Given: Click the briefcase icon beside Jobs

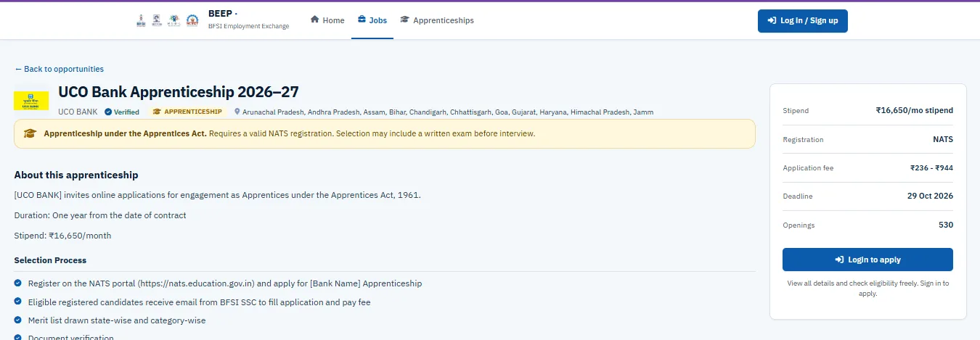Looking at the screenshot, I should click(x=362, y=20).
